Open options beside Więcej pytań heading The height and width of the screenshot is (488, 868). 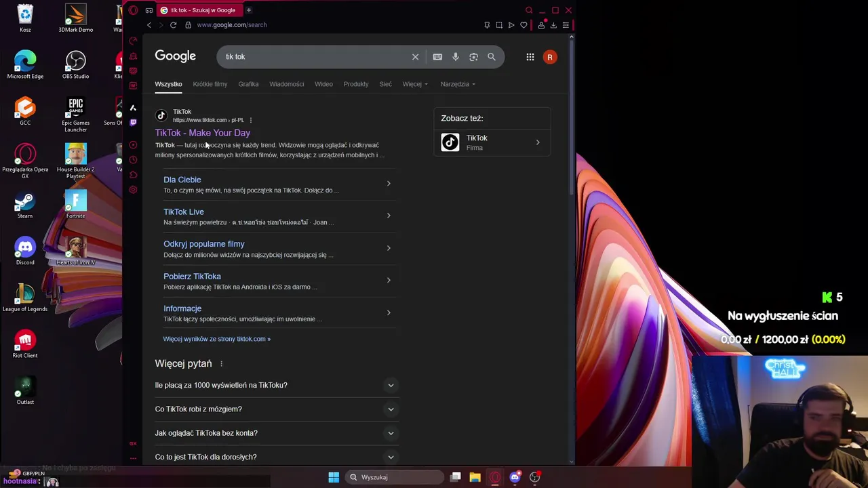point(221,364)
